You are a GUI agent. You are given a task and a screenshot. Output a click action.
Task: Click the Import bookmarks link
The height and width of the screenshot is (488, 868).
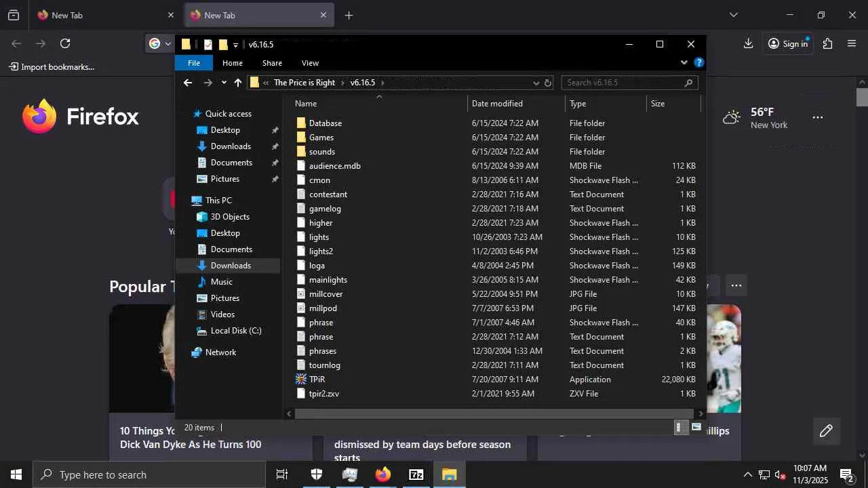(x=52, y=66)
